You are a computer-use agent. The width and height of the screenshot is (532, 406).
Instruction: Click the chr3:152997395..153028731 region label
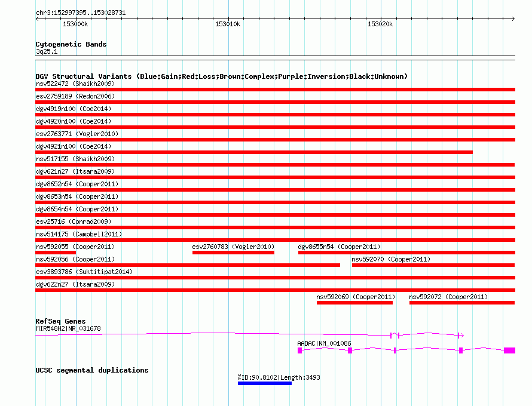(81, 13)
